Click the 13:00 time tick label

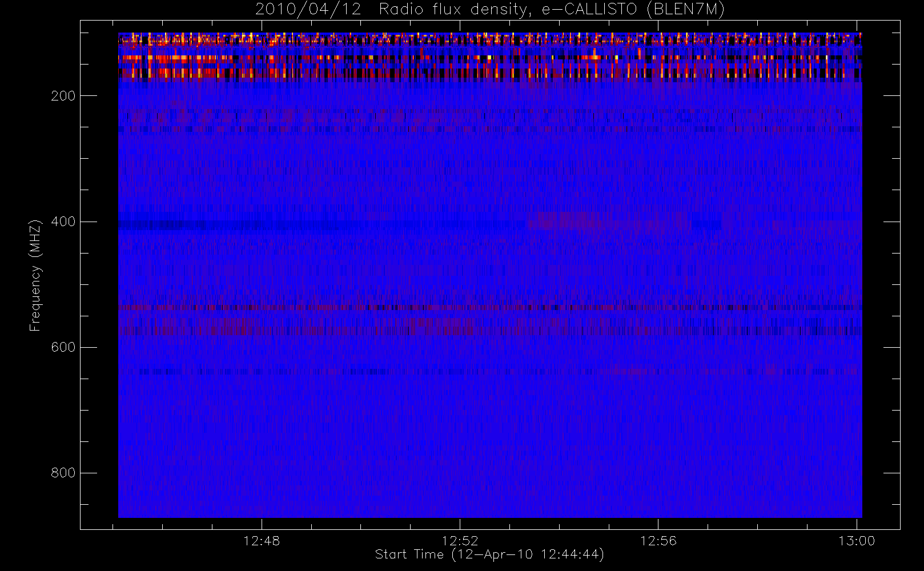(857, 541)
